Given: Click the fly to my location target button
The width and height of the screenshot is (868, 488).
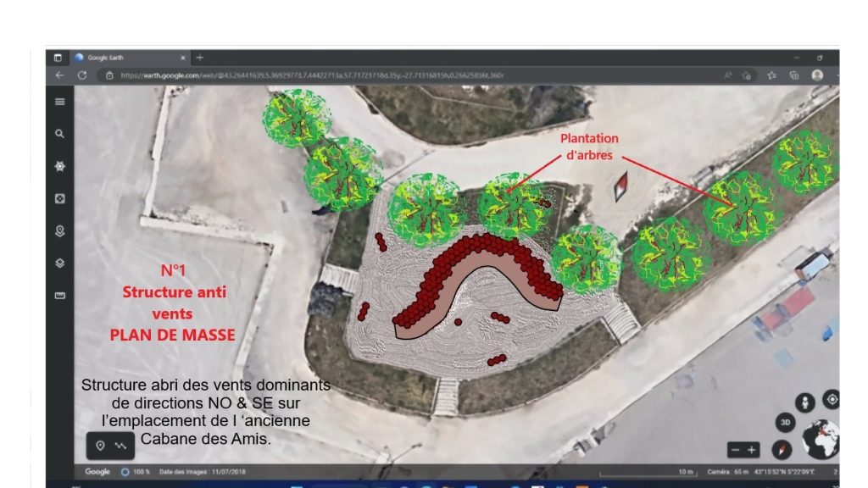Looking at the screenshot, I should coord(832,399).
